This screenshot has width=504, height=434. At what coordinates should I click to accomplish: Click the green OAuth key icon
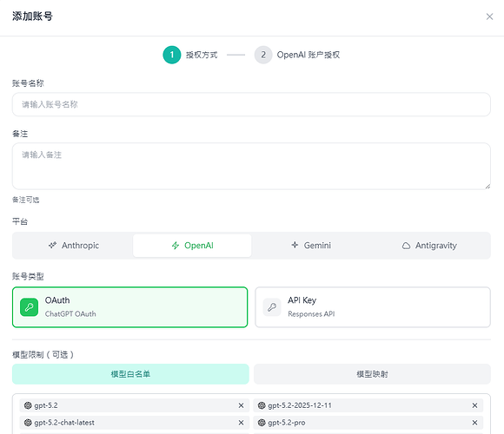[x=29, y=307]
